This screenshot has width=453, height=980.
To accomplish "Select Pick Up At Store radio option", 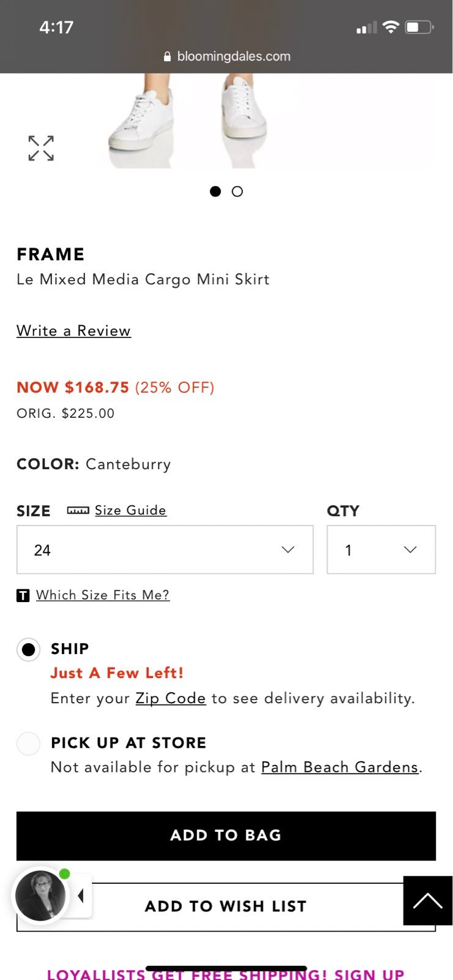I will pos(28,744).
